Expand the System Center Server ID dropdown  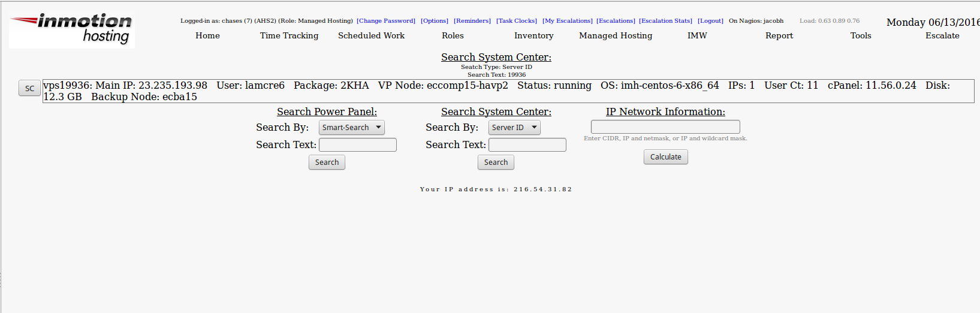tap(514, 128)
